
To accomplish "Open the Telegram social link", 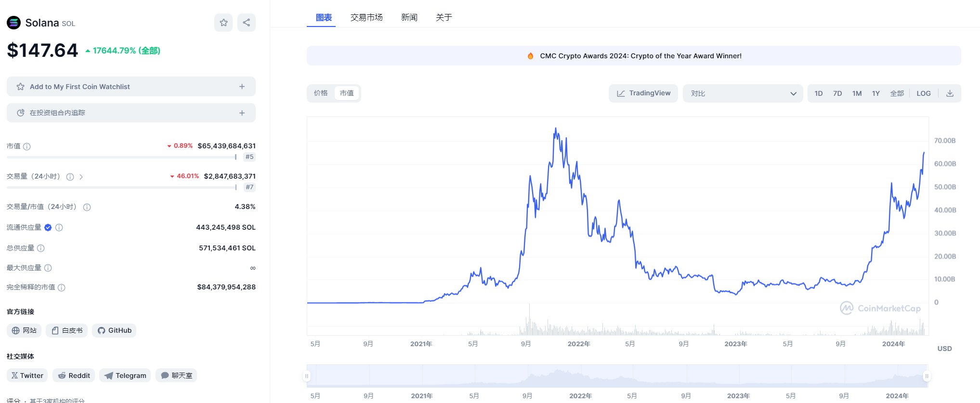I will 125,376.
